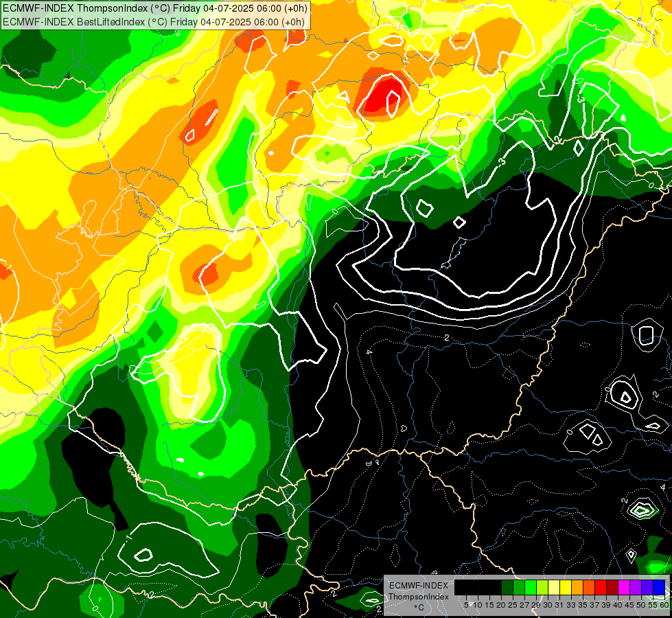Viewport: 672px width, 618px height.
Task: Choose the violet 50-55 legend swatch
Action: pos(647,587)
